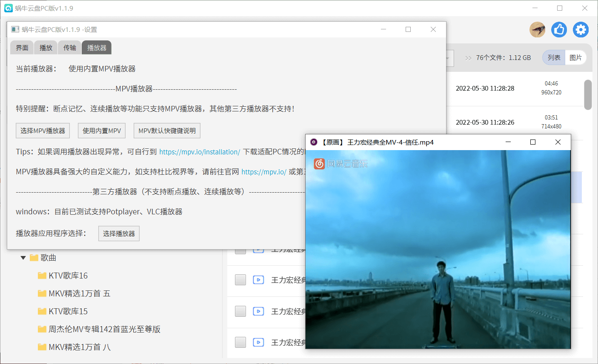This screenshot has width=598, height=364.
Task: Open the 传输 settings tab
Action: pos(70,48)
